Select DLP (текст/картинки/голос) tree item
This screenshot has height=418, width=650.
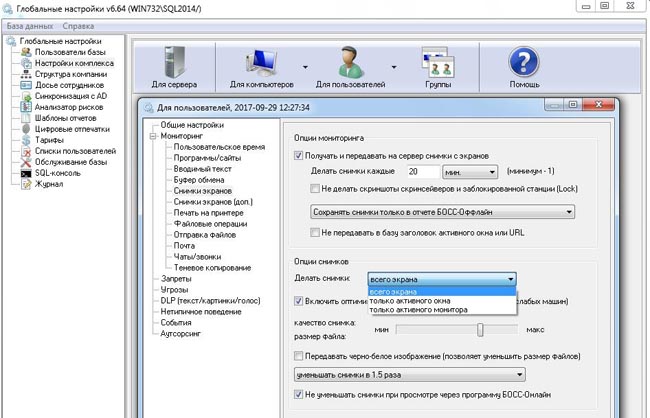point(210,301)
